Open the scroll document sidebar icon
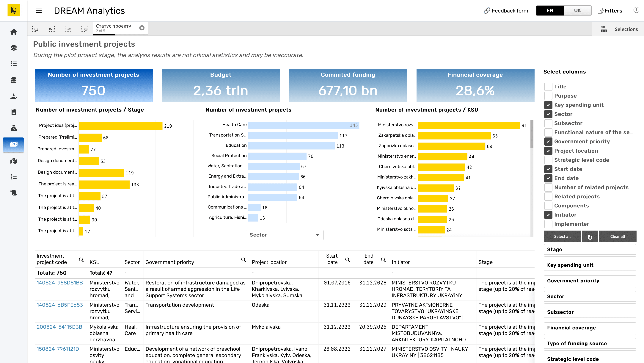 (14, 193)
